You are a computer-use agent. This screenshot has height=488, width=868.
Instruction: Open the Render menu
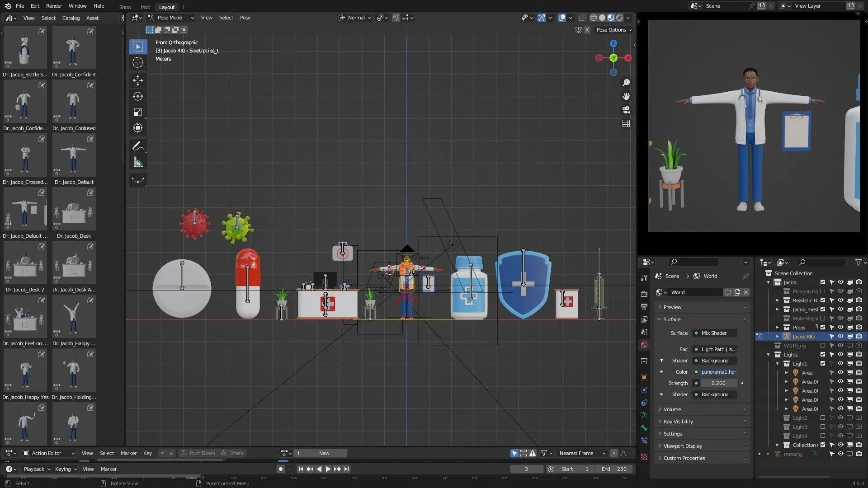tap(54, 6)
